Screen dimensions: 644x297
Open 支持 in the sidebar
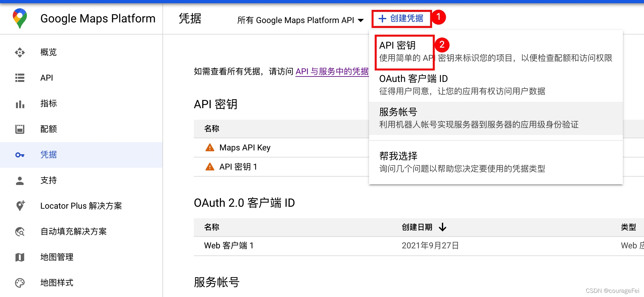coord(81,180)
